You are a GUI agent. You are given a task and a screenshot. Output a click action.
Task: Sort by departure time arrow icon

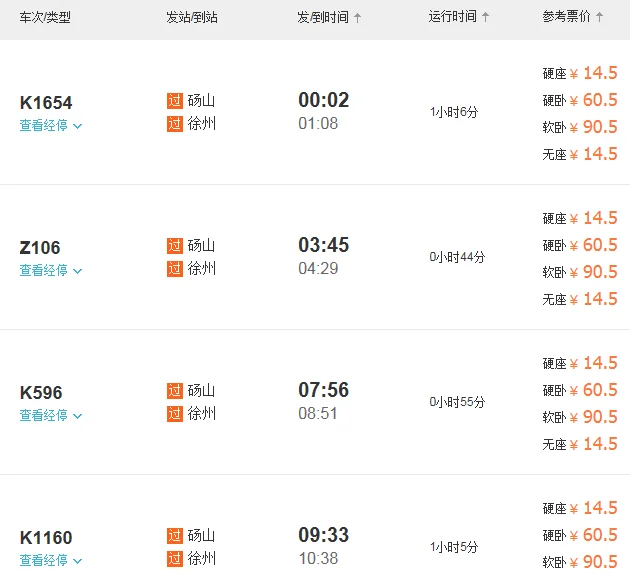(x=358, y=18)
